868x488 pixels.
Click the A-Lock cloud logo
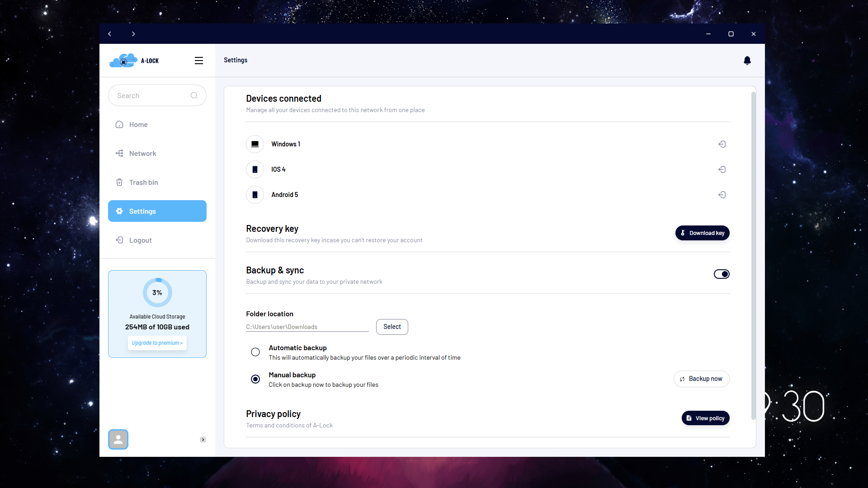click(x=123, y=61)
